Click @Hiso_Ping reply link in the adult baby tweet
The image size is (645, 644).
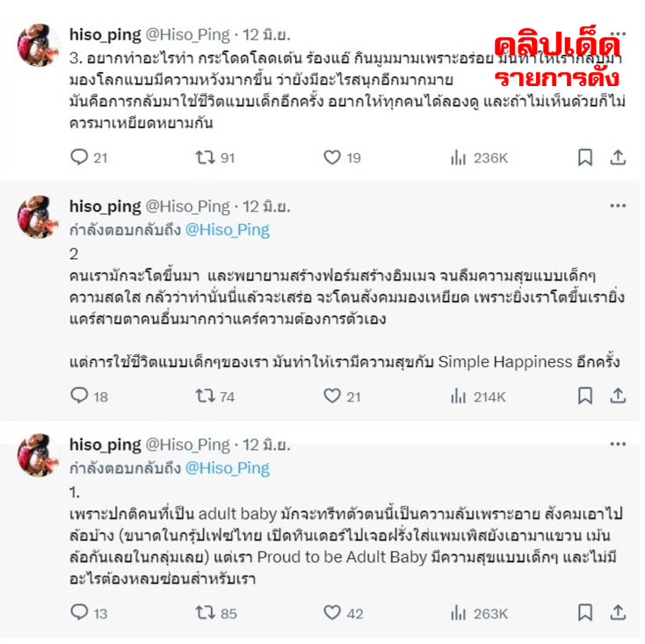[228, 468]
